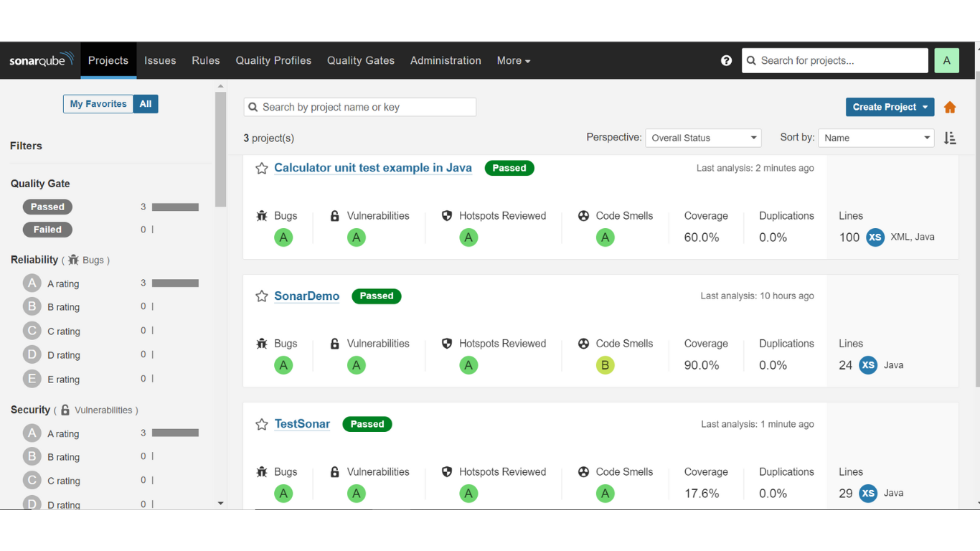Open the SonarDemo project link

pyautogui.click(x=306, y=296)
